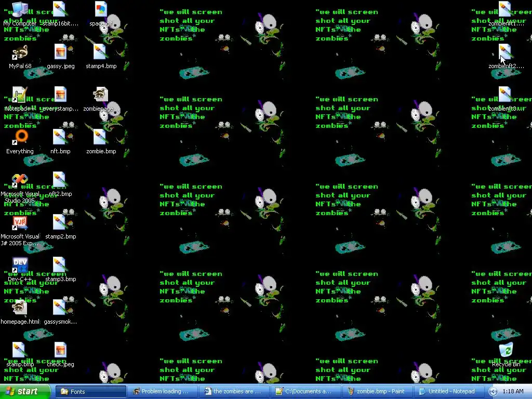Select the nft.bmp file icon
The image size is (532, 399).
coord(60,137)
